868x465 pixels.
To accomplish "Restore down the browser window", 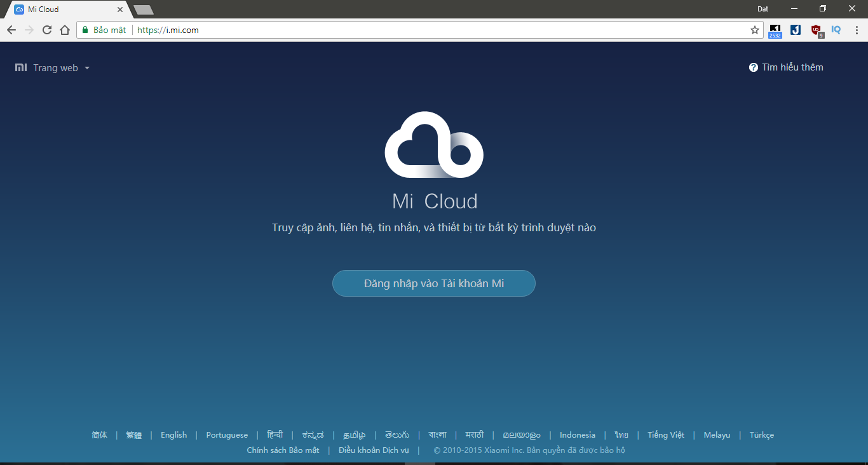I will point(823,9).
